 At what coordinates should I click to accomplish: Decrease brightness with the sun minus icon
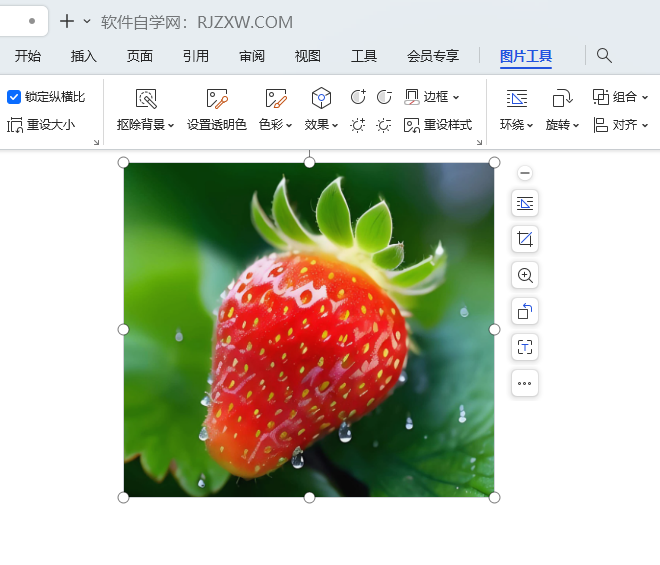384,125
